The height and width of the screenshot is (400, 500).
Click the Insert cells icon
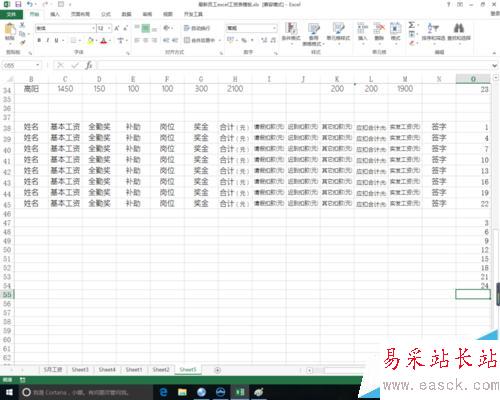(x=362, y=28)
